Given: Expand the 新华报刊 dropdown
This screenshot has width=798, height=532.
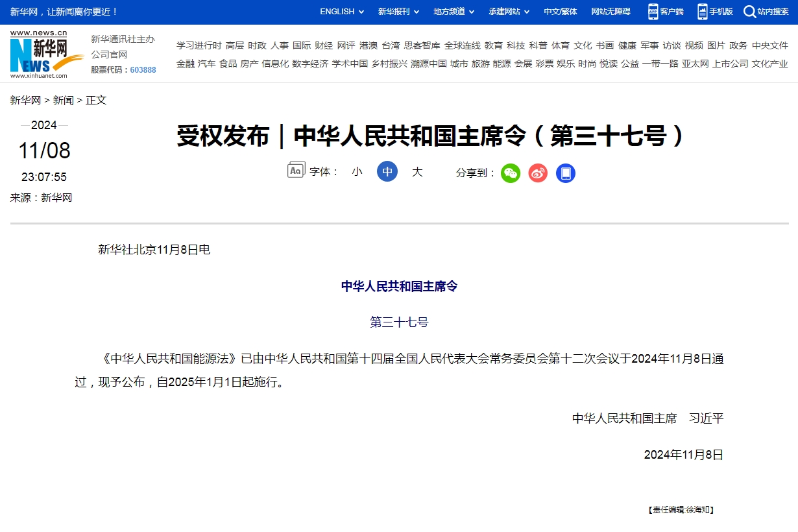Looking at the screenshot, I should pyautogui.click(x=398, y=12).
